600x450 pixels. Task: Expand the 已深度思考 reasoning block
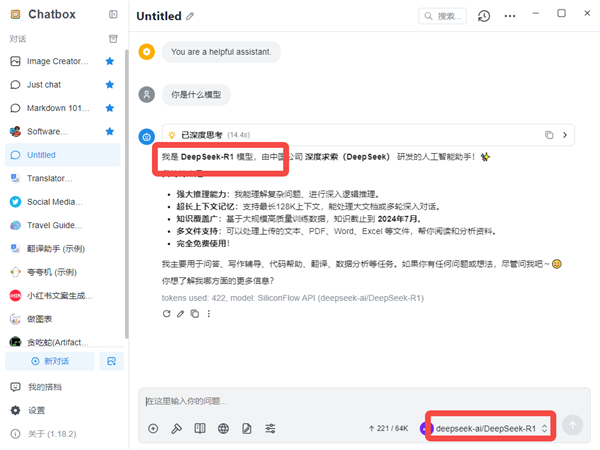[565, 135]
